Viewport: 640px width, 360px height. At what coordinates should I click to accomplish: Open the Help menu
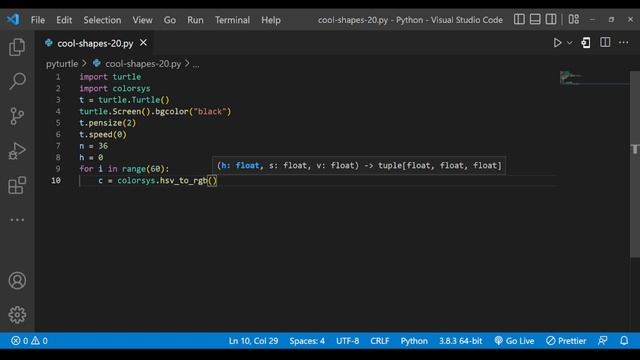271,20
